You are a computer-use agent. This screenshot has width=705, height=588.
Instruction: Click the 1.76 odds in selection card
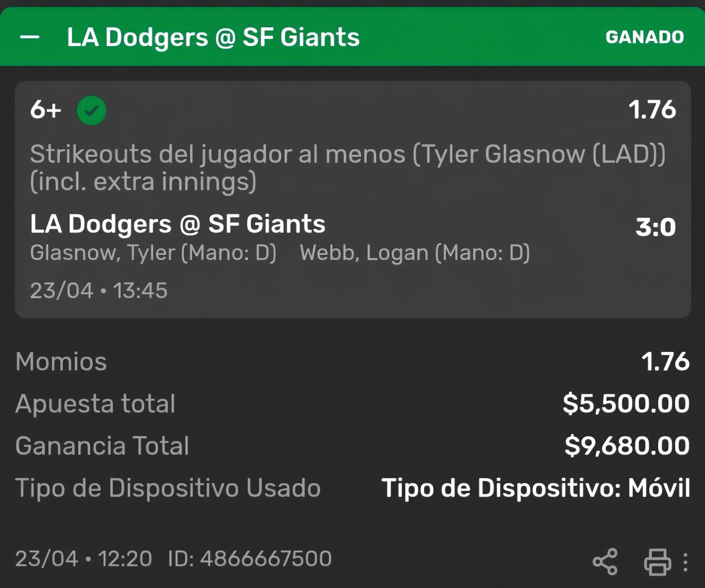[x=652, y=110]
